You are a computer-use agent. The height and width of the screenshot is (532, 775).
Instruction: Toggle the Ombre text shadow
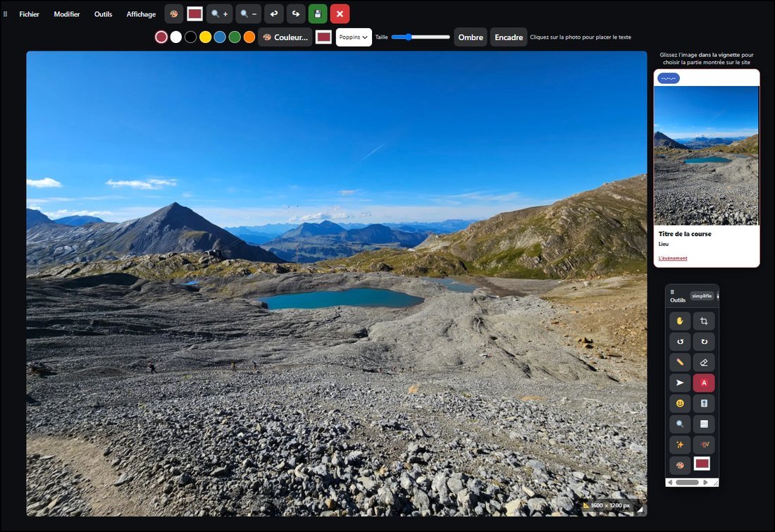[471, 37]
